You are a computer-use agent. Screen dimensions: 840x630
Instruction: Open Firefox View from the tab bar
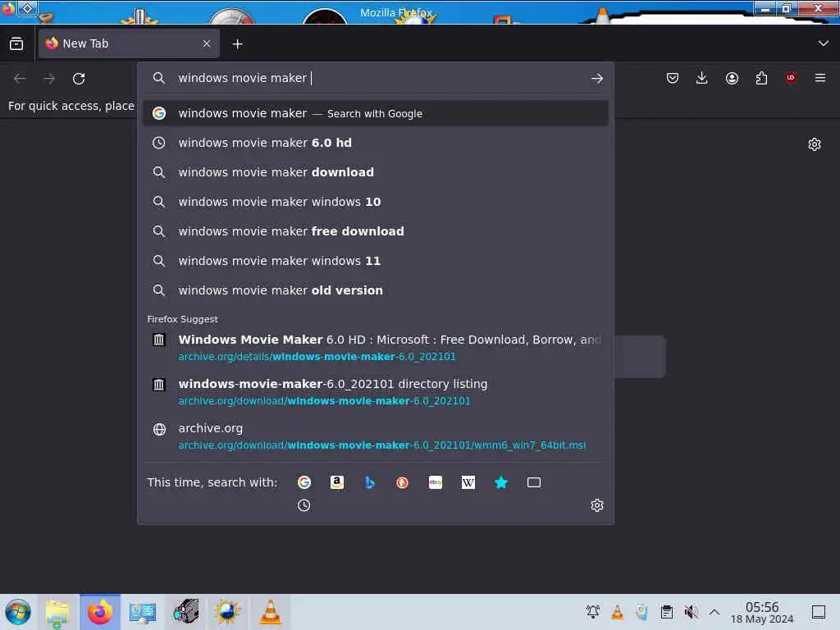click(16, 44)
